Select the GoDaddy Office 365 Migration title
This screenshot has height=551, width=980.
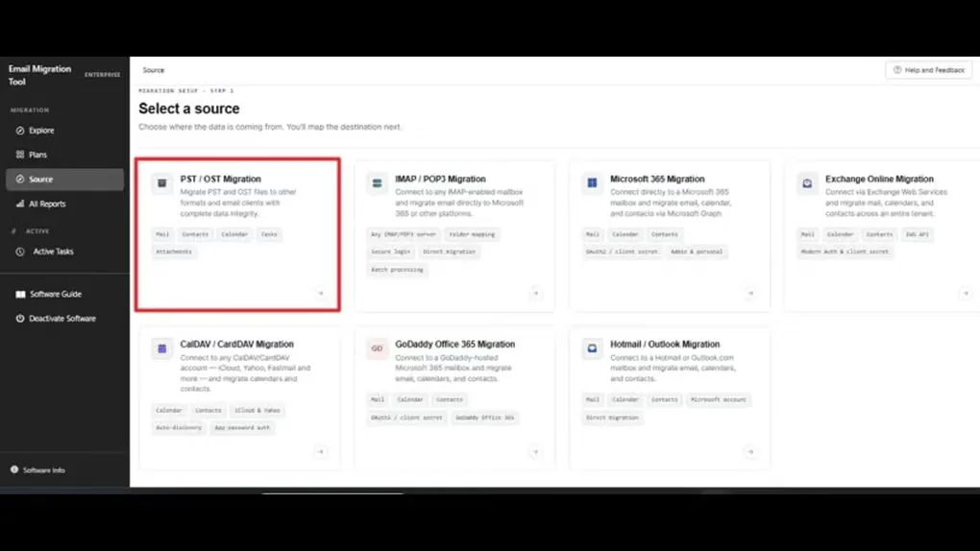(x=455, y=345)
